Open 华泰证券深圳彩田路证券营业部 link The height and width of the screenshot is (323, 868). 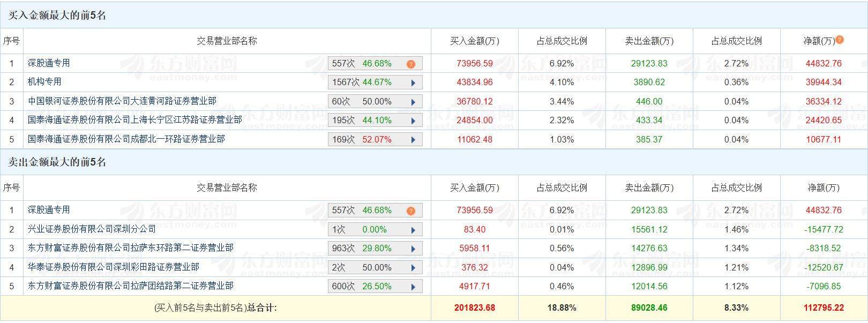114,267
